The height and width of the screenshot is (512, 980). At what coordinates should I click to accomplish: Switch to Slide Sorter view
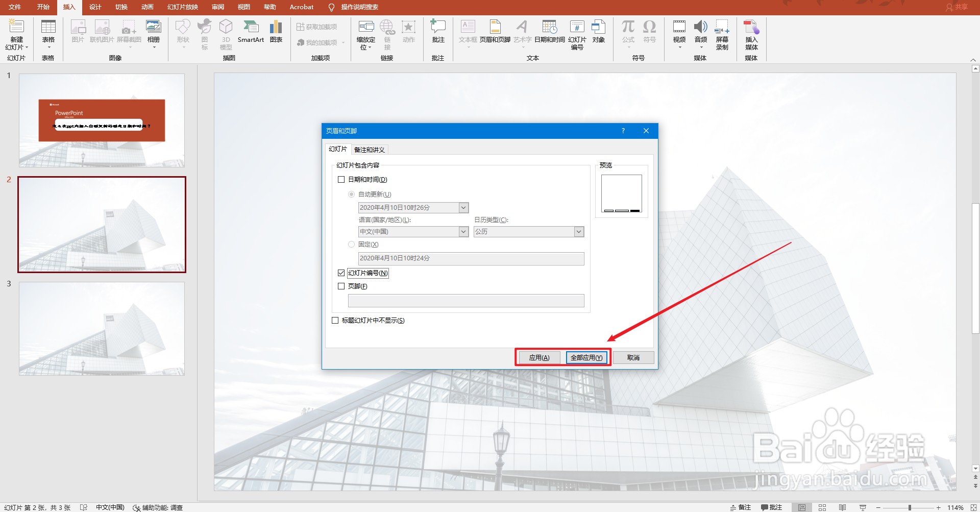click(x=822, y=507)
